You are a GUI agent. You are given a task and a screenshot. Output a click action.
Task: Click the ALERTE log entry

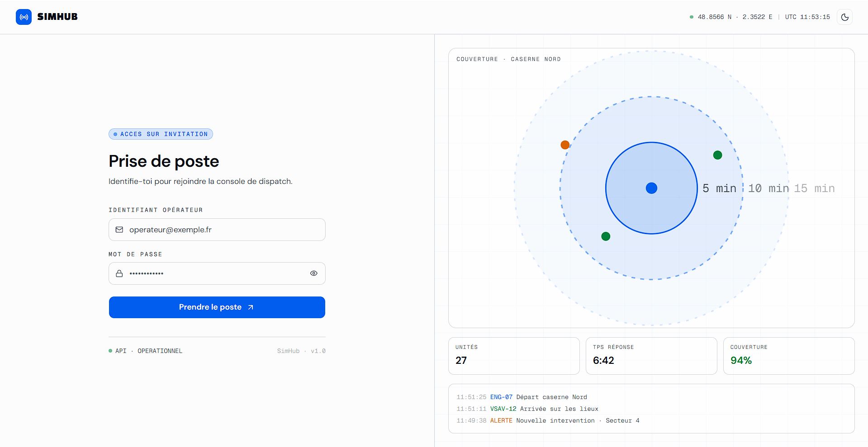tap(501, 420)
